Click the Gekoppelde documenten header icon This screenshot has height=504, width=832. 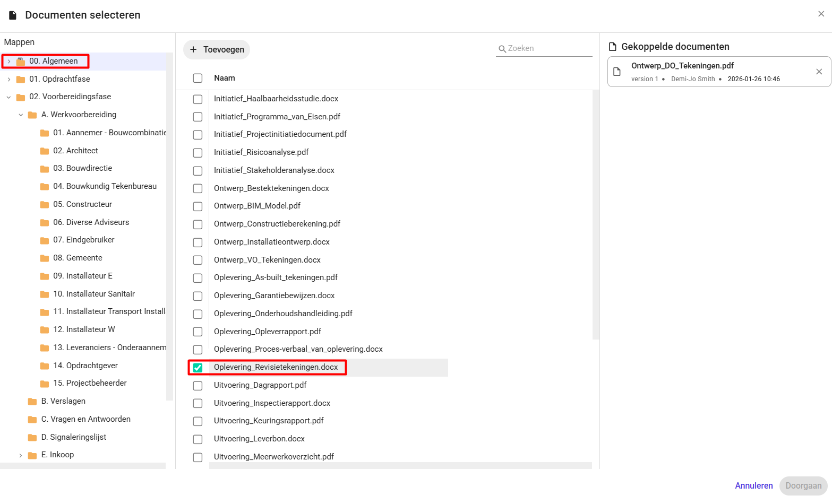[613, 47]
